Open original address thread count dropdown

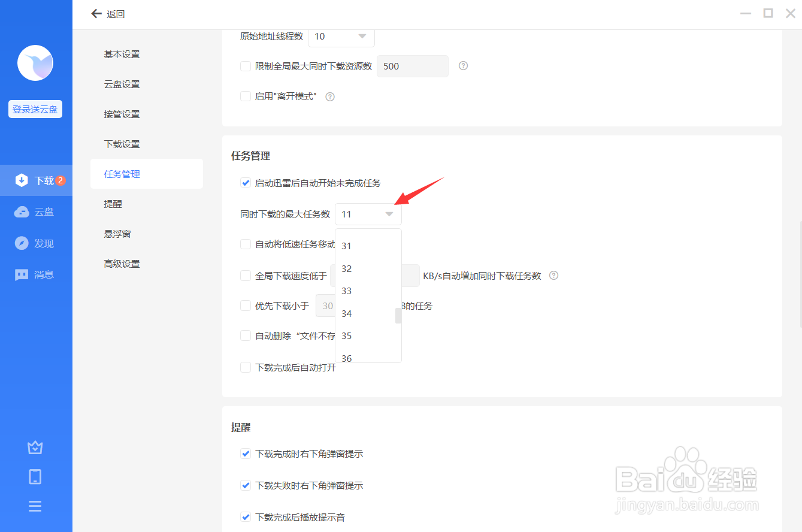(341, 37)
